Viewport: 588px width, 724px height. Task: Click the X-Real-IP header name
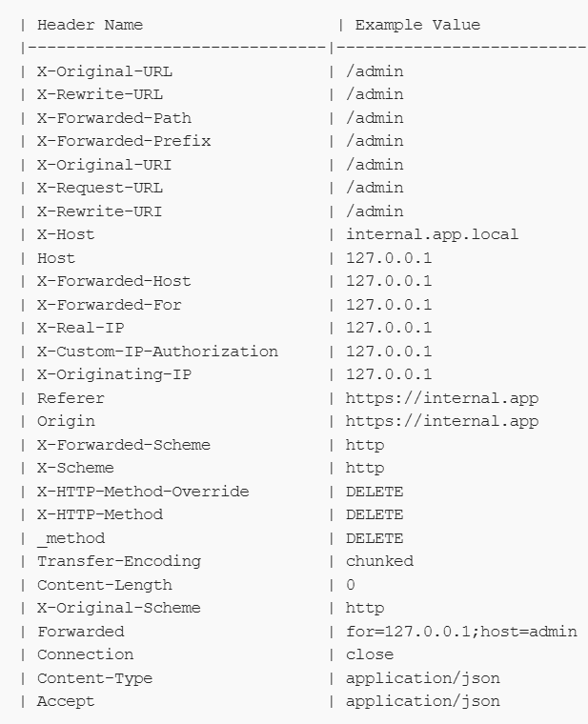[x=80, y=328]
